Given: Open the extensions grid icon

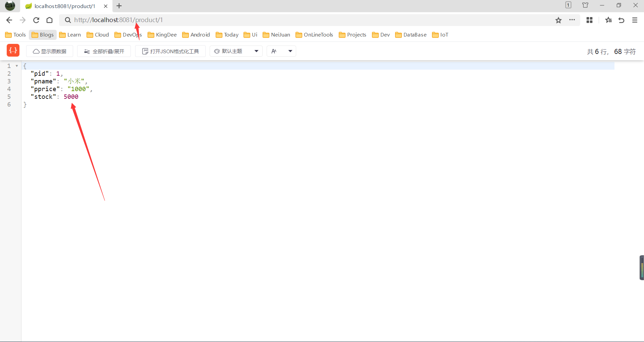Looking at the screenshot, I should [x=589, y=20].
